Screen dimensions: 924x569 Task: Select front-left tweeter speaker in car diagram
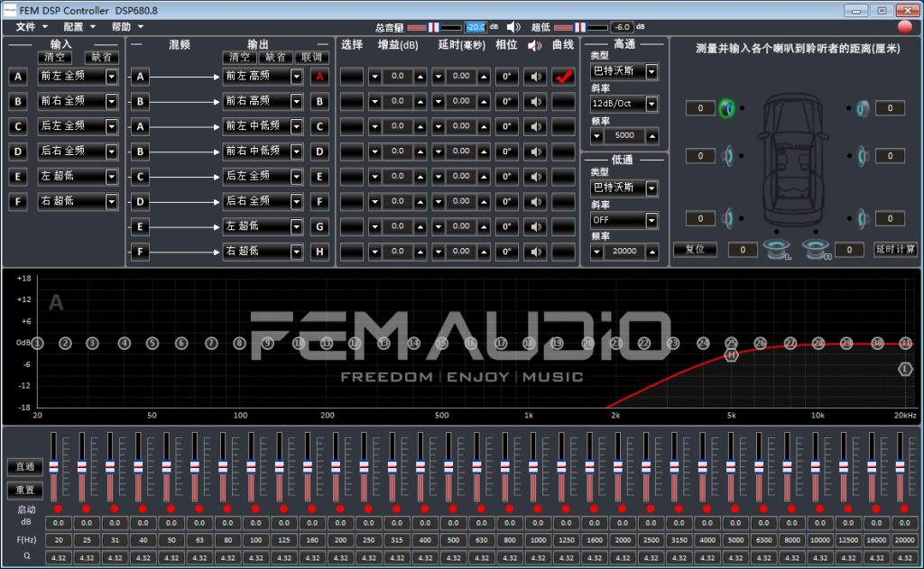click(727, 108)
